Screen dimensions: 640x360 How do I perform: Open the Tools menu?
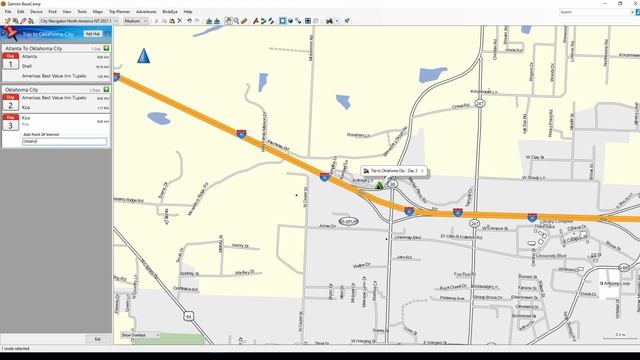(82, 12)
